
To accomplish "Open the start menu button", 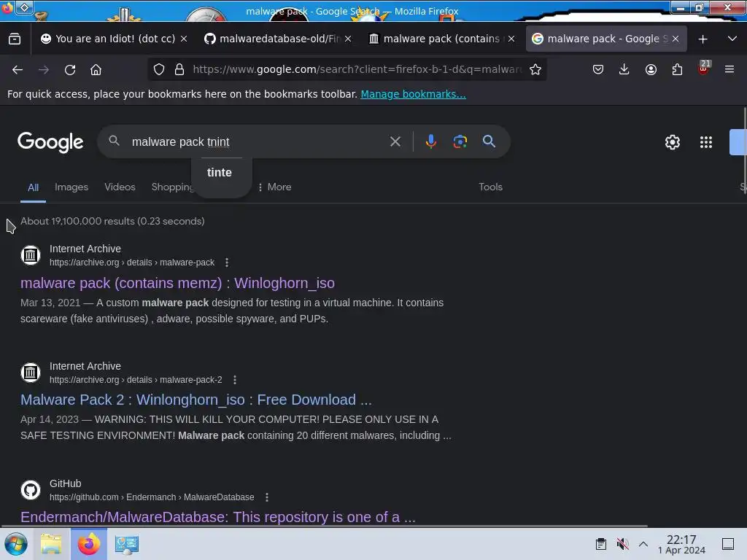I will (x=16, y=544).
